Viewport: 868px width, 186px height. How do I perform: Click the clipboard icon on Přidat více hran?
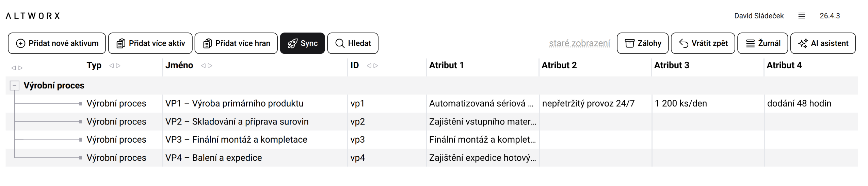pos(207,43)
